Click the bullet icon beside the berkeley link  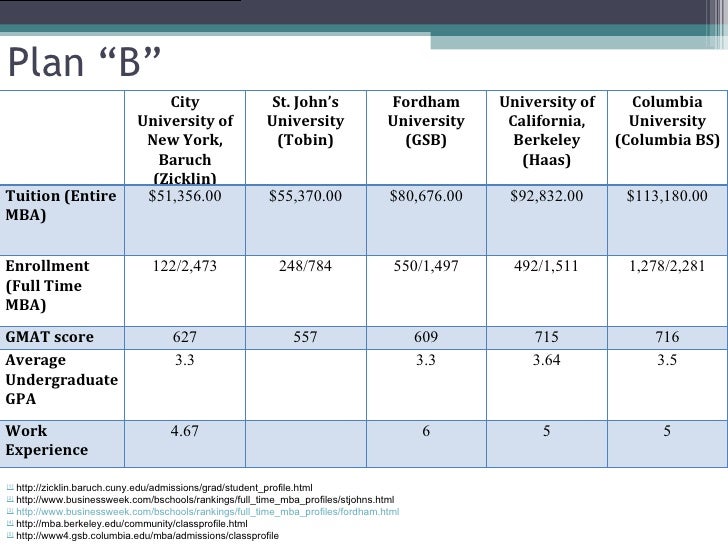pyautogui.click(x=10, y=524)
